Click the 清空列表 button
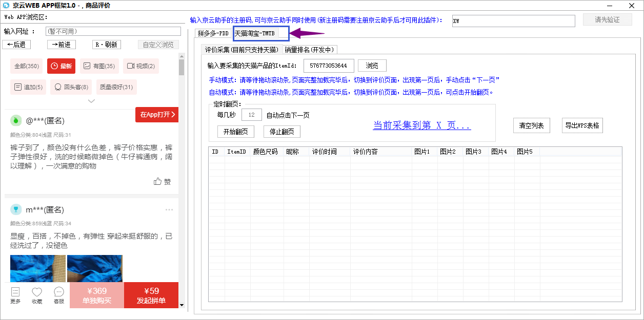This screenshot has height=320, width=644. [531, 125]
